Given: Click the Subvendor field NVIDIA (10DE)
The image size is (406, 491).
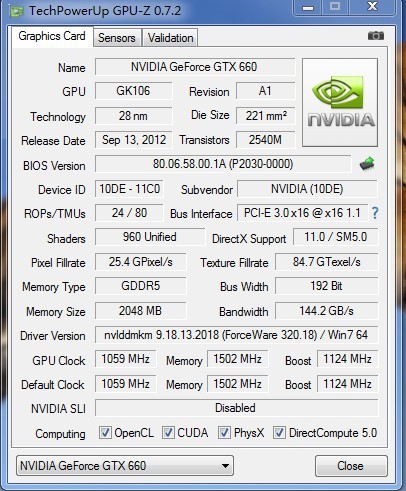Looking at the screenshot, I should [x=307, y=189].
